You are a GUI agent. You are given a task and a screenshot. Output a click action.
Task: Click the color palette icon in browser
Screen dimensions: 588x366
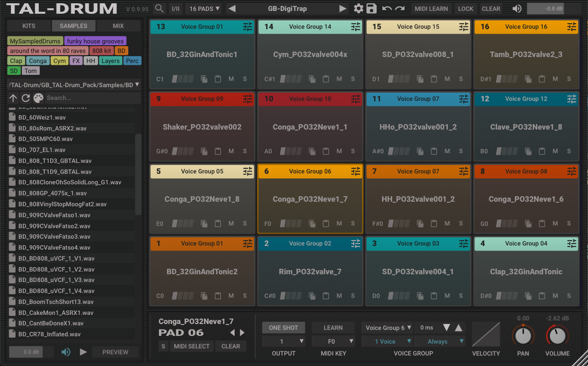tap(38, 98)
